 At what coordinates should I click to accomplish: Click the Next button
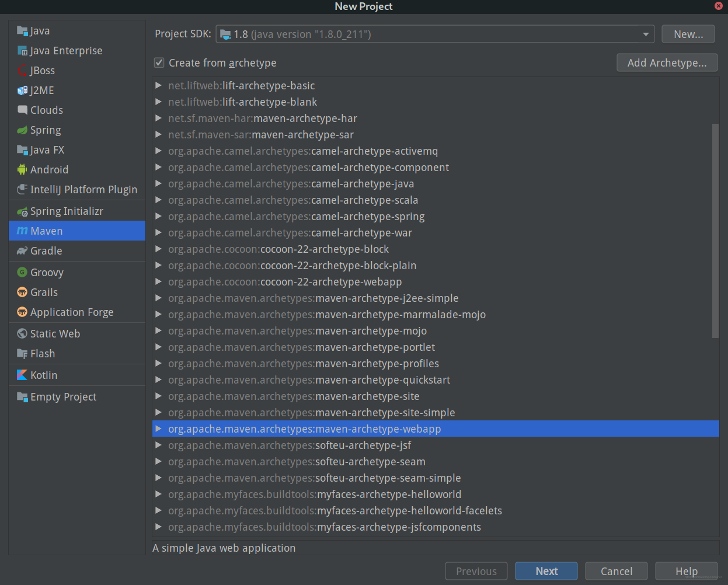[546, 571]
